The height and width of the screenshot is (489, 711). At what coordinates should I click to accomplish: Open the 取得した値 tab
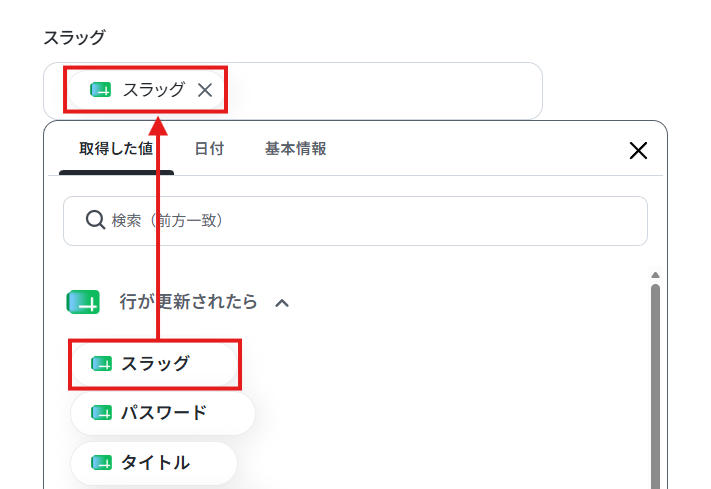click(116, 148)
